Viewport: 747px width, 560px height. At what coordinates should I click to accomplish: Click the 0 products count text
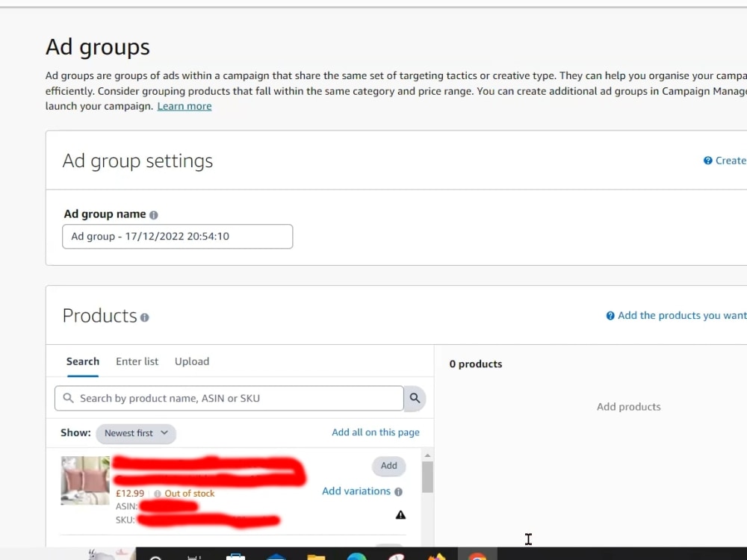pyautogui.click(x=475, y=364)
